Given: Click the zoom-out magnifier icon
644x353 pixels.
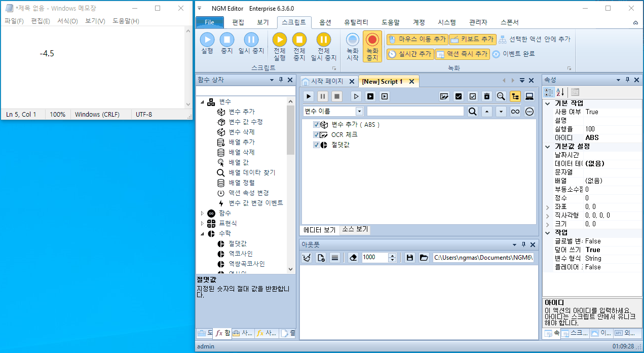Looking at the screenshot, I should pos(501,96).
